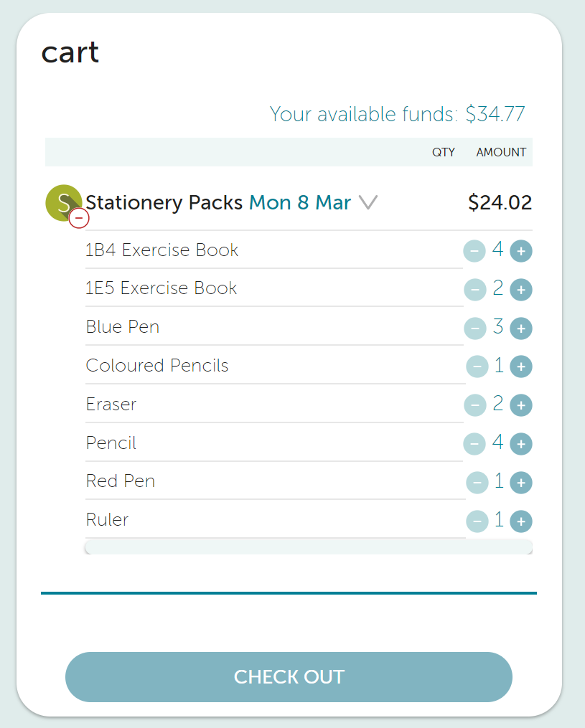Increase Red Pen quantity
This screenshot has height=728, width=585.
coord(521,483)
